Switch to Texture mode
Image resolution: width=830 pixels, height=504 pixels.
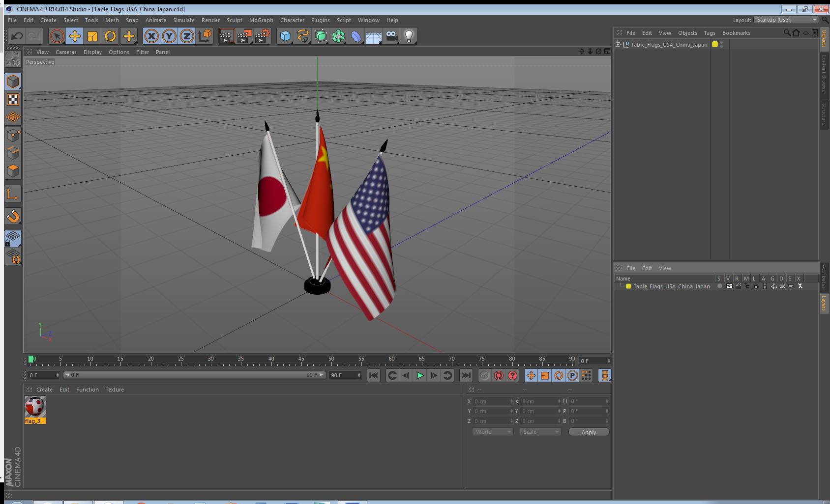13,100
